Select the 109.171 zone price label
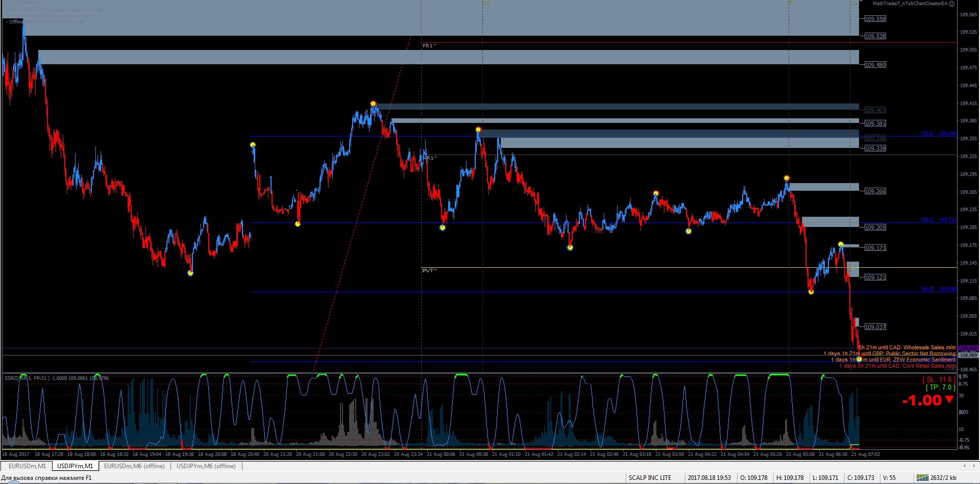 click(875, 248)
